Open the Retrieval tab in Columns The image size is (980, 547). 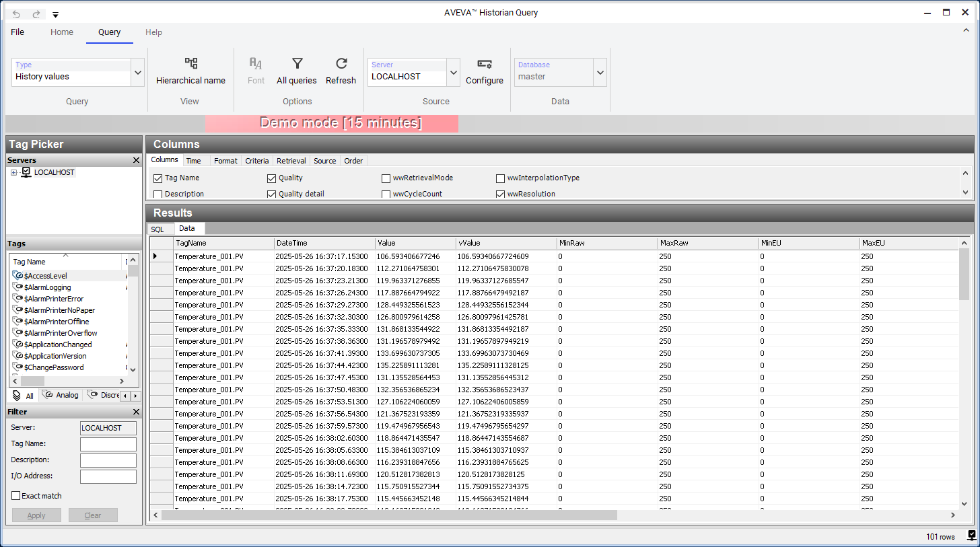[291, 161]
